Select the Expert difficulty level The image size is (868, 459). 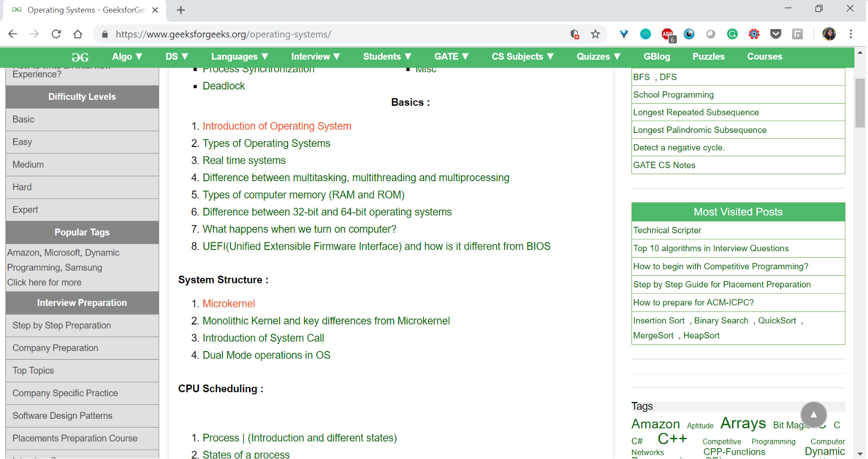pyautogui.click(x=82, y=209)
